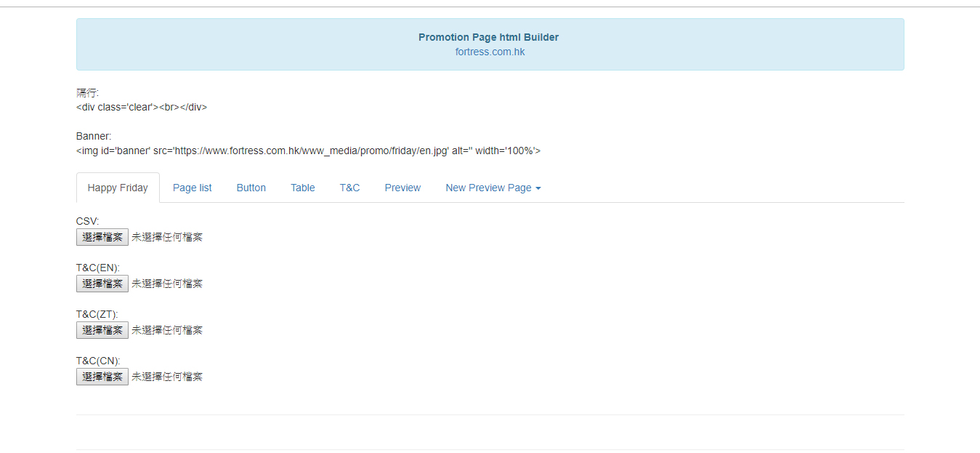980x453 pixels.
Task: Switch to the Page list tab
Action: 193,188
